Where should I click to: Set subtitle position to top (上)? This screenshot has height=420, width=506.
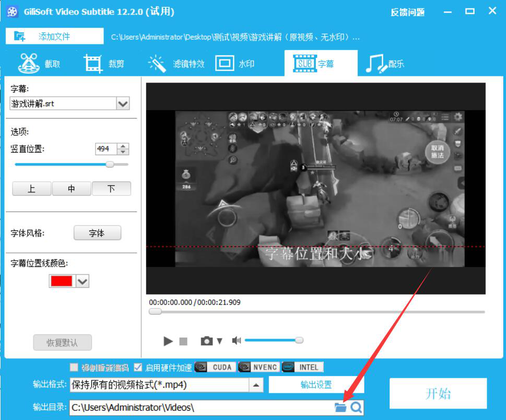pos(32,189)
